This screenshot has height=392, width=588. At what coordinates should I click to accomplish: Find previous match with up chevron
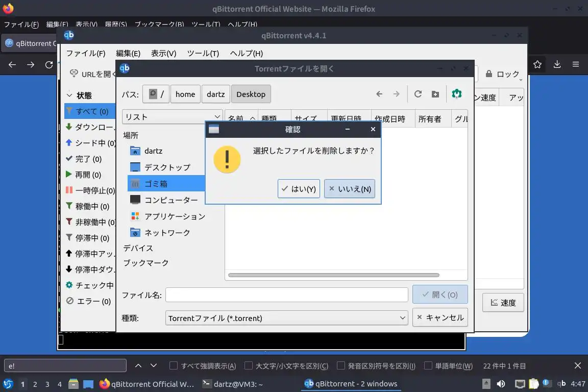[138, 365]
